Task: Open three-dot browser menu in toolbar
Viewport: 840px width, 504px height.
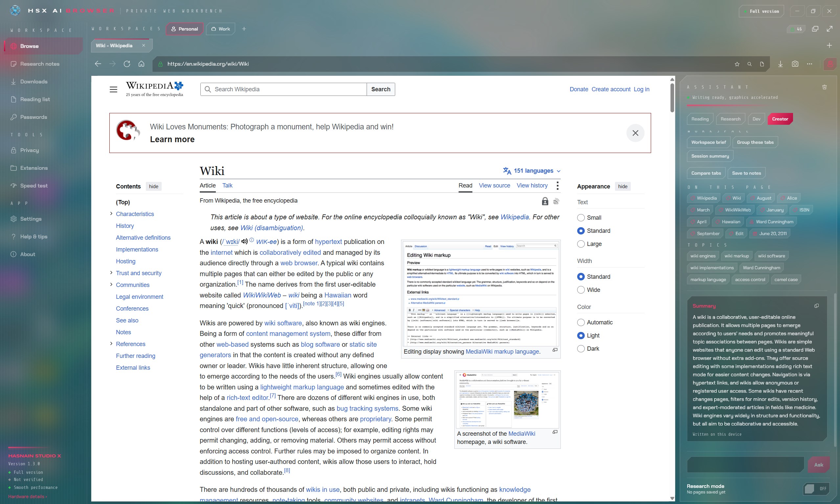Action: pos(809,64)
